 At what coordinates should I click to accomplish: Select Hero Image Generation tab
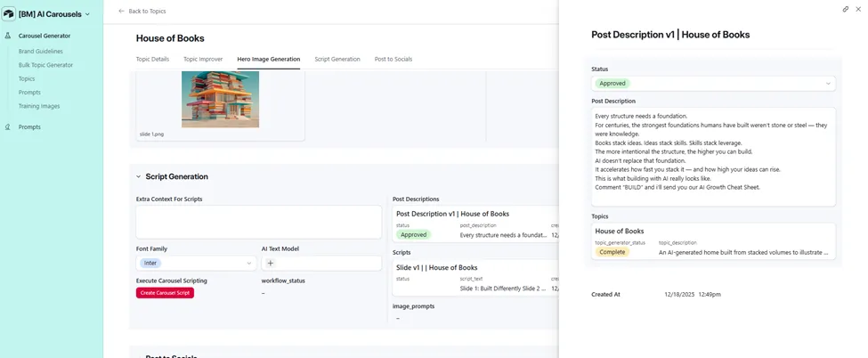point(269,59)
